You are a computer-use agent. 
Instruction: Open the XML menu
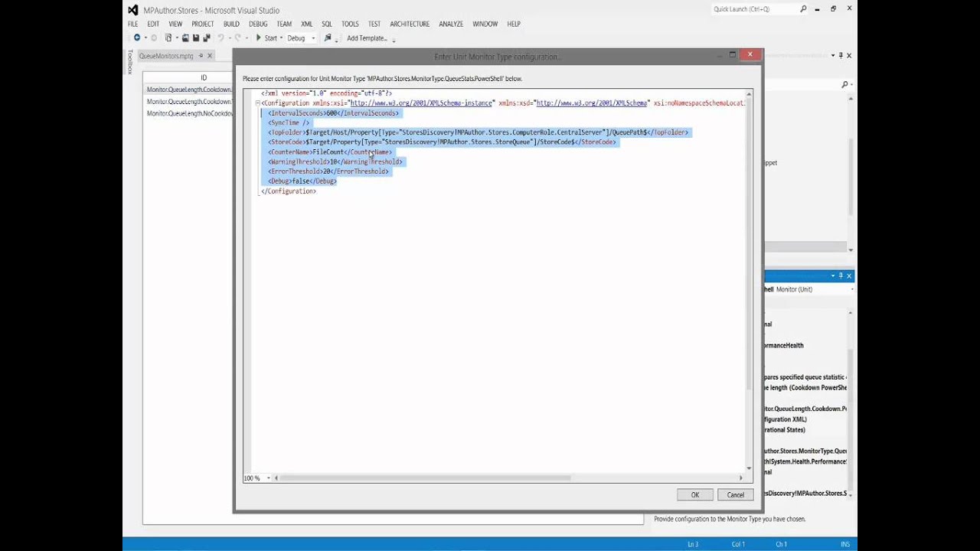point(306,24)
